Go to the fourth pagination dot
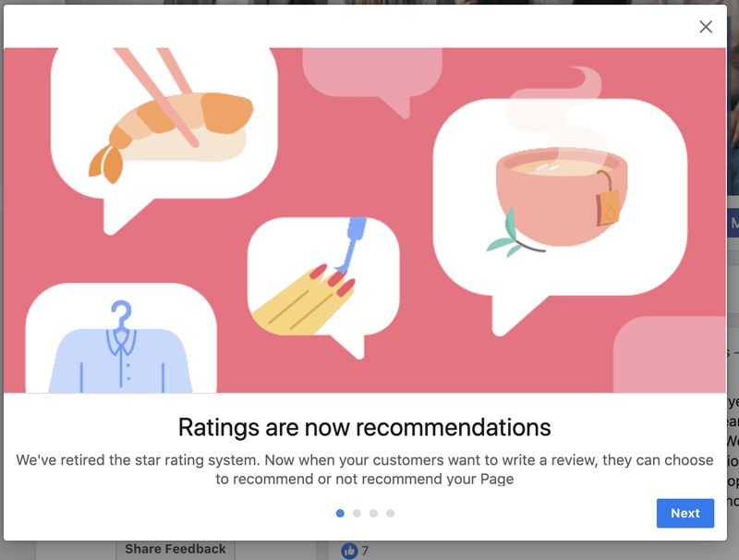 pyautogui.click(x=390, y=513)
